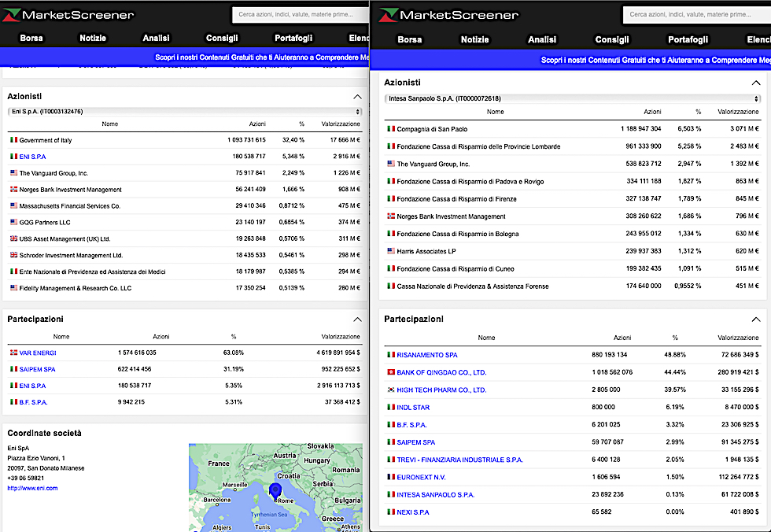Select the Compagnia di San Paolo shareholder row
Image resolution: width=771 pixels, height=532 pixels.
(x=573, y=129)
